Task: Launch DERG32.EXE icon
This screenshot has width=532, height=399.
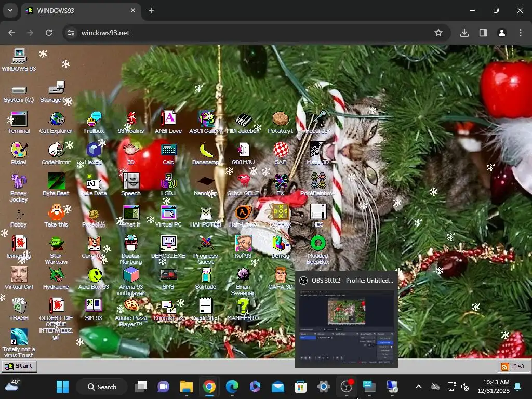Action: tap(168, 244)
